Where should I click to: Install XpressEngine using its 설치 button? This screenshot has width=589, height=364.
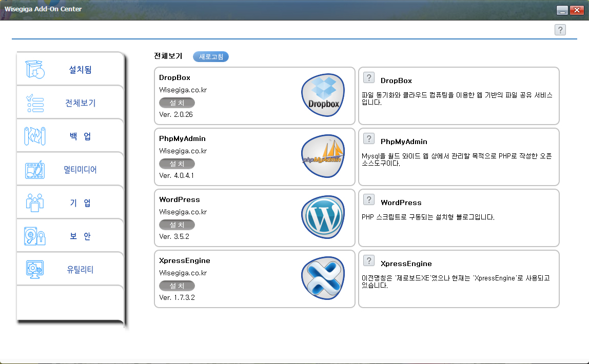pyautogui.click(x=177, y=286)
